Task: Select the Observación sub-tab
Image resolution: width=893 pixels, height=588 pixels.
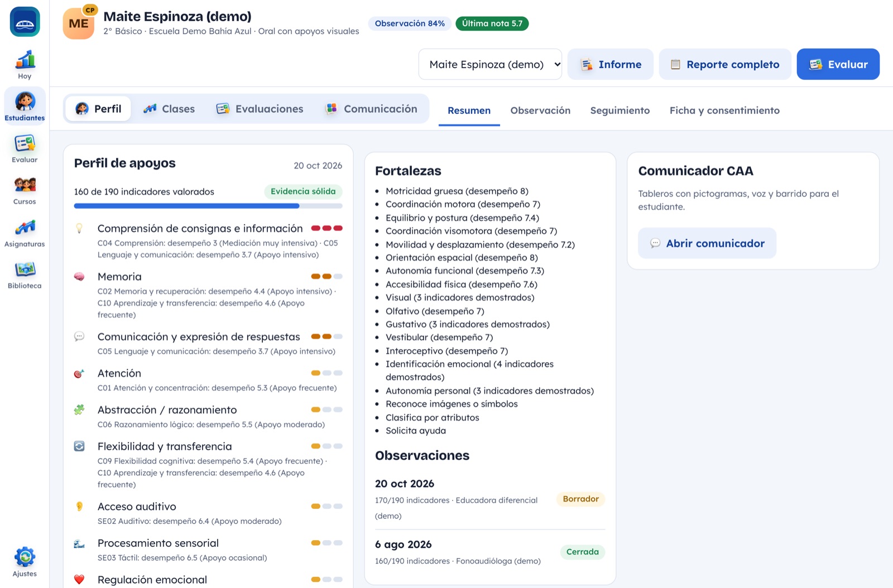Action: tap(540, 110)
